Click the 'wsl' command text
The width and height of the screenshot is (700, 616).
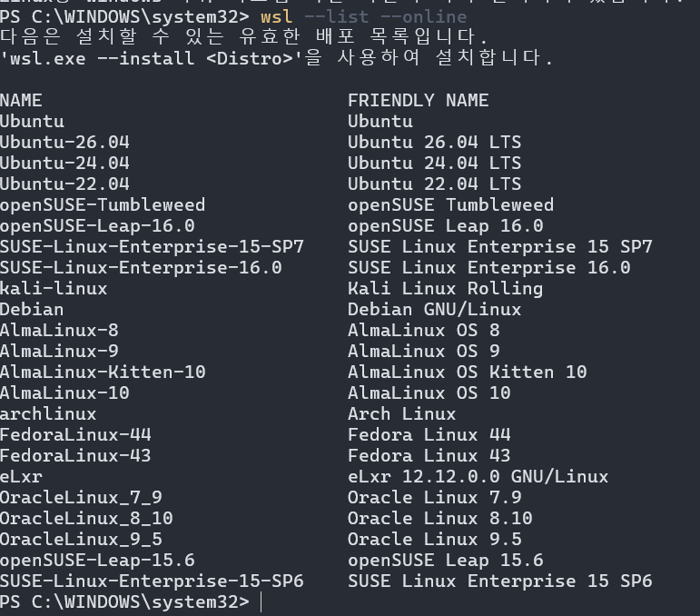276,17
